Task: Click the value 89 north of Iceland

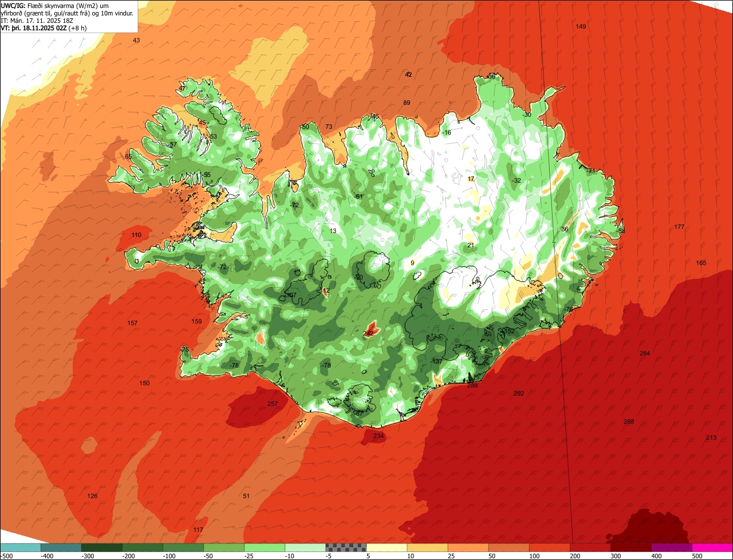Action: tap(407, 103)
